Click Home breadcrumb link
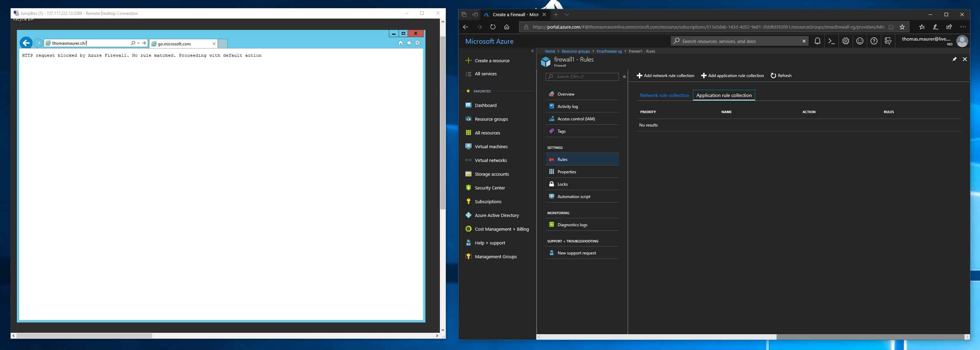 pyautogui.click(x=549, y=51)
